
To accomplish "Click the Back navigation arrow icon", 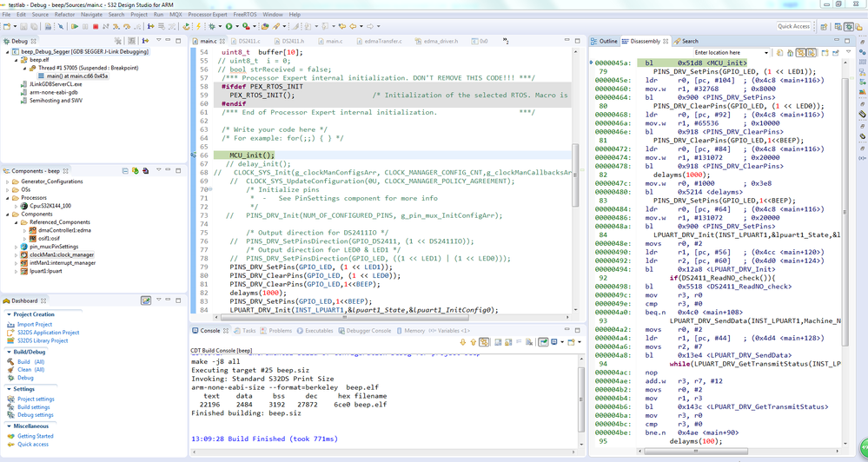I will tap(353, 26).
